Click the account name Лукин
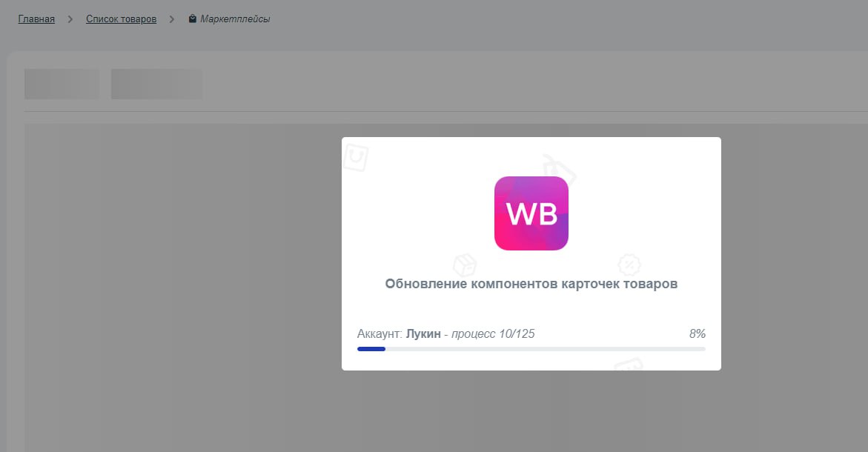The height and width of the screenshot is (452, 868). point(423,333)
